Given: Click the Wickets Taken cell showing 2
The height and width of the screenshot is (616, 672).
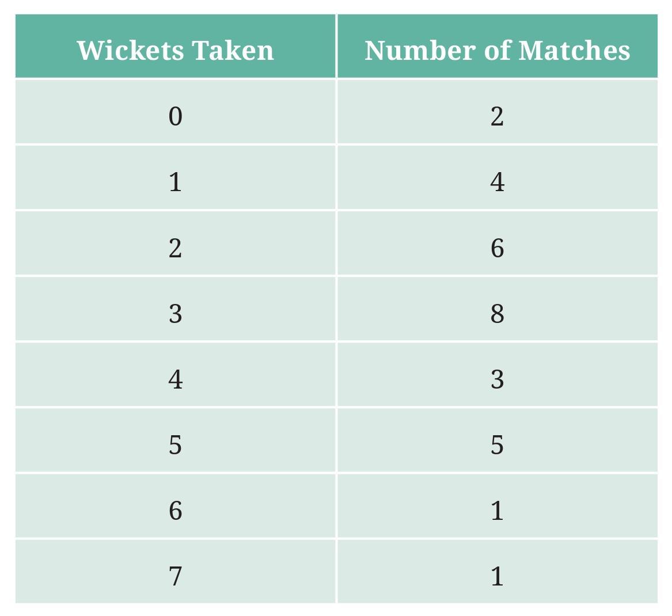Looking at the screenshot, I should pos(175,248).
